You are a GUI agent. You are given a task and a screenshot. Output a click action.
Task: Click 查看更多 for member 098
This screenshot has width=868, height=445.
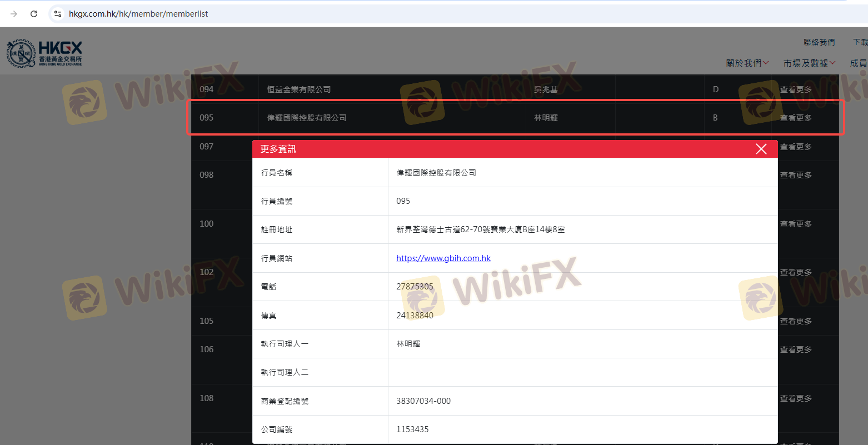[796, 175]
